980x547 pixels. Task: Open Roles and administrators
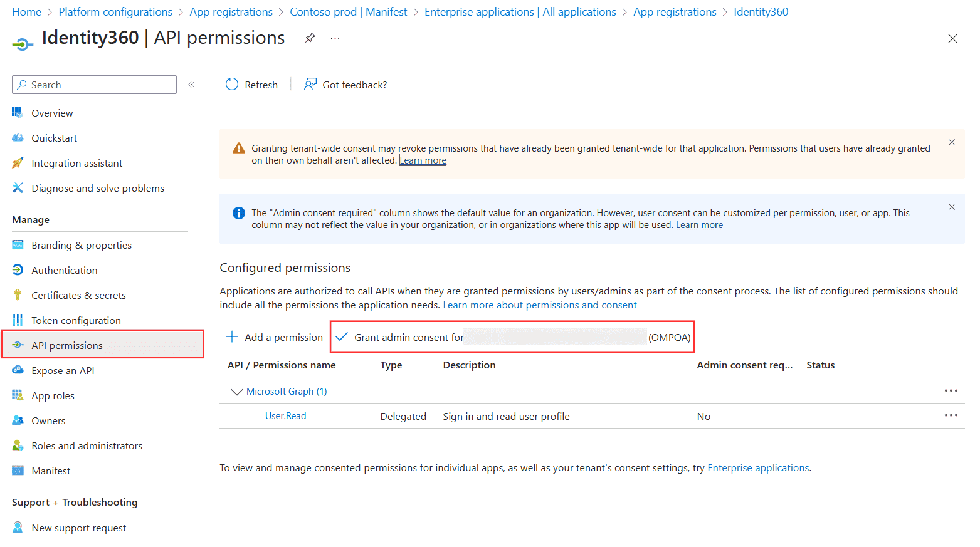pos(87,445)
